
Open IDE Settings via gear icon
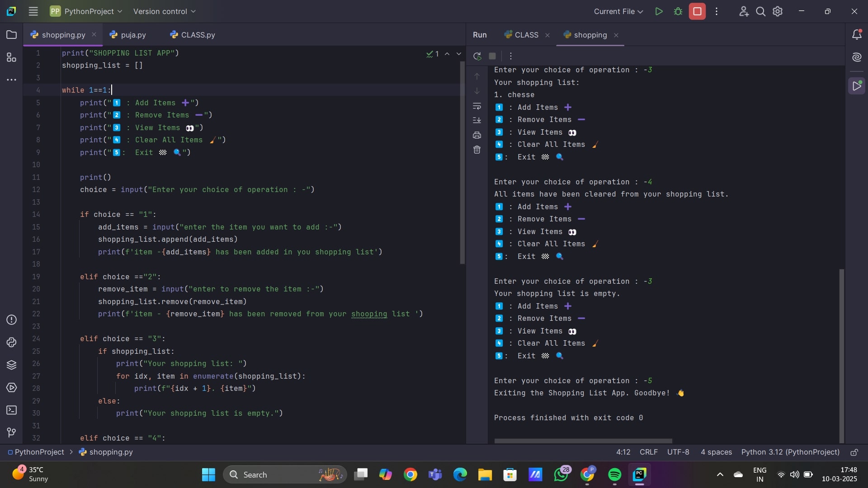tap(778, 11)
